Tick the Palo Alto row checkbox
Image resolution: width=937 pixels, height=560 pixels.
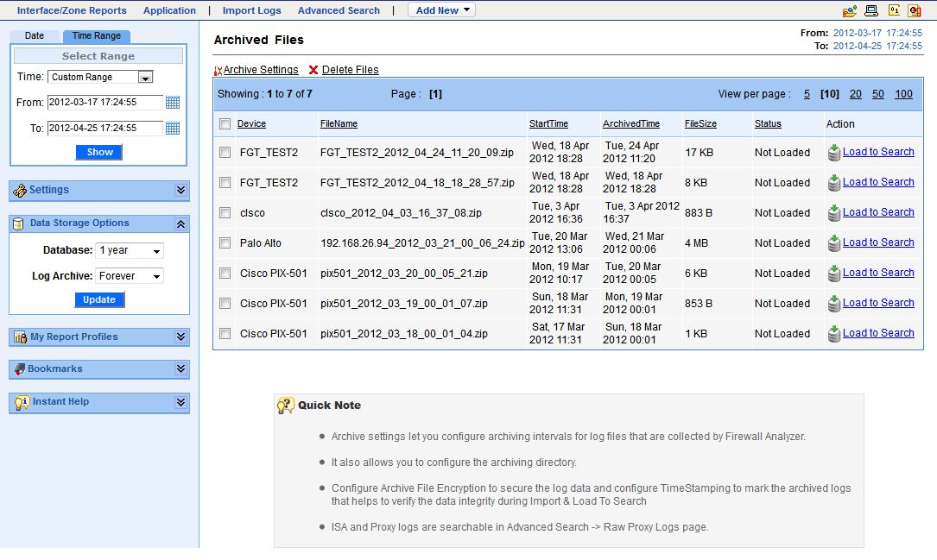225,243
